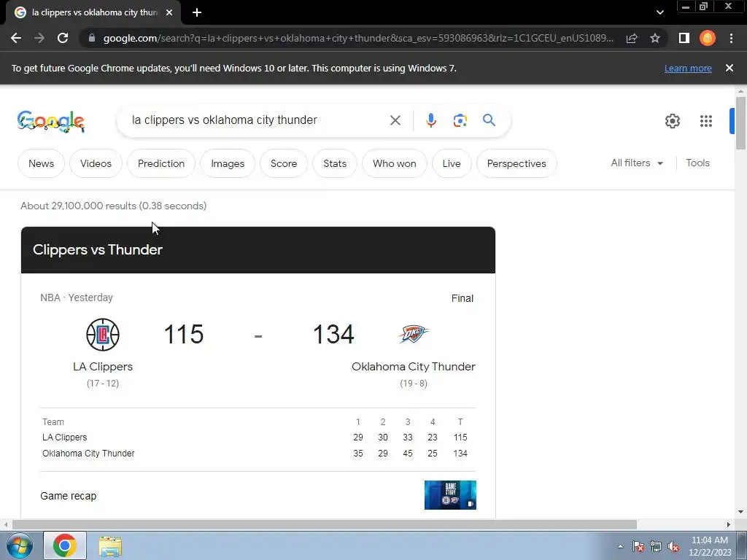Share this page from the address bar
The image size is (747, 560).
pyautogui.click(x=632, y=38)
